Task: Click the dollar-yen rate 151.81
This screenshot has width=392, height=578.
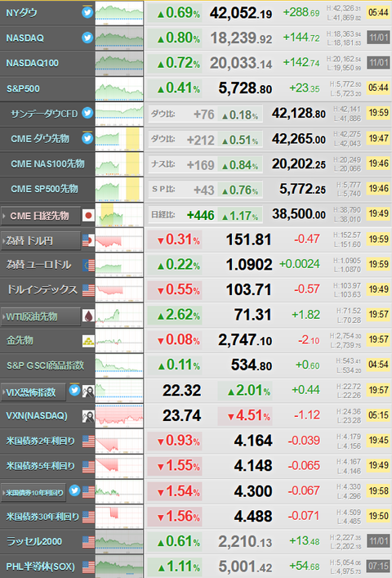Action: tap(249, 240)
